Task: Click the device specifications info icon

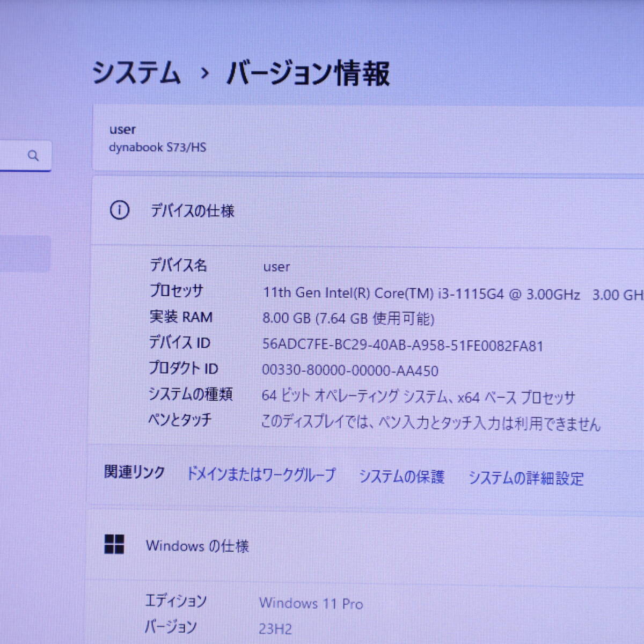Action: (x=120, y=210)
